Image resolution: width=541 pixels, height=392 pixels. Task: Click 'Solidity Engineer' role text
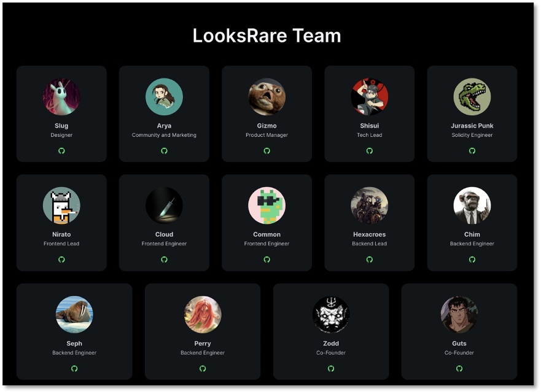472,135
